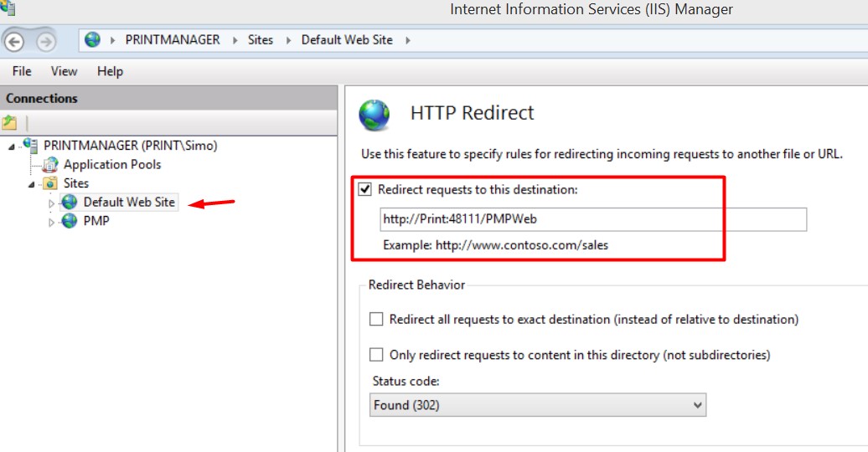Click the PMP site globe icon
The height and width of the screenshot is (452, 868).
[x=70, y=221]
